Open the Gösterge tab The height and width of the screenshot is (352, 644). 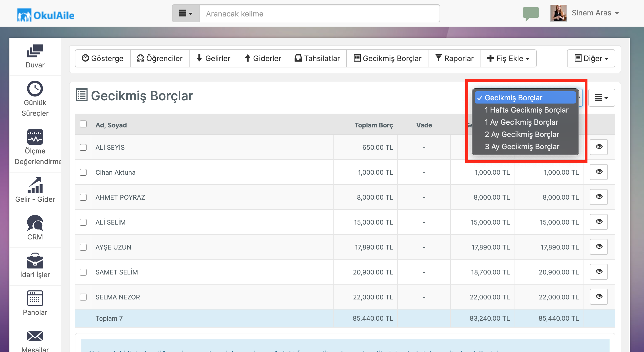[103, 58]
